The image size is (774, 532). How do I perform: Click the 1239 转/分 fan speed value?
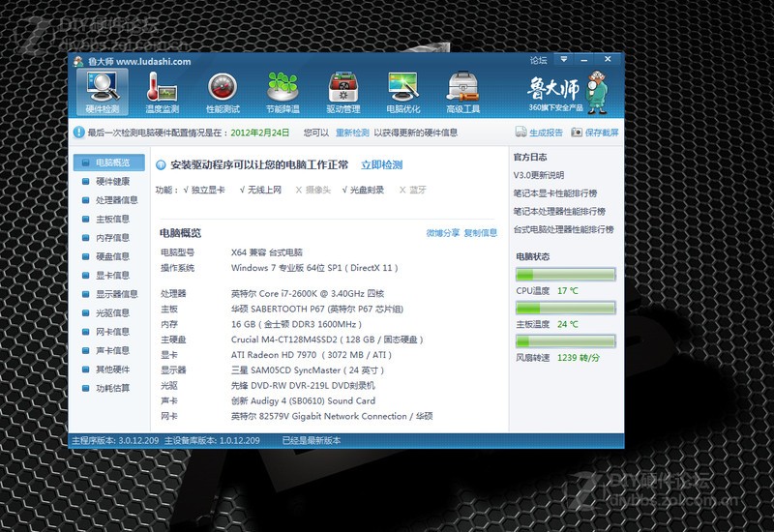tap(578, 358)
